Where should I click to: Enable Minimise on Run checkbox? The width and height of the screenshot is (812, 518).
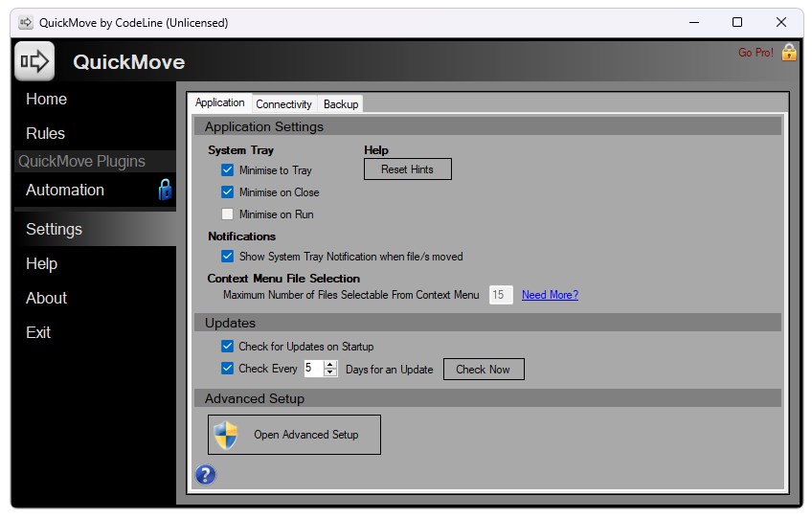[227, 214]
